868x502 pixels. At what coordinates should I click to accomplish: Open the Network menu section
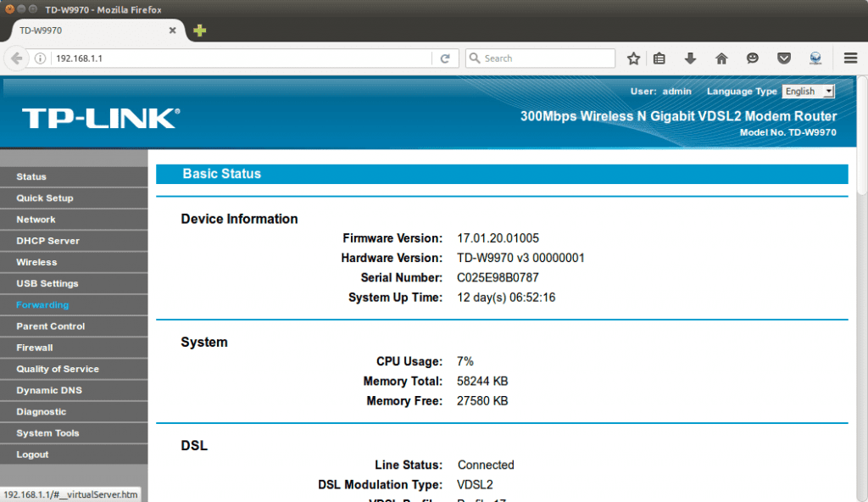click(74, 220)
